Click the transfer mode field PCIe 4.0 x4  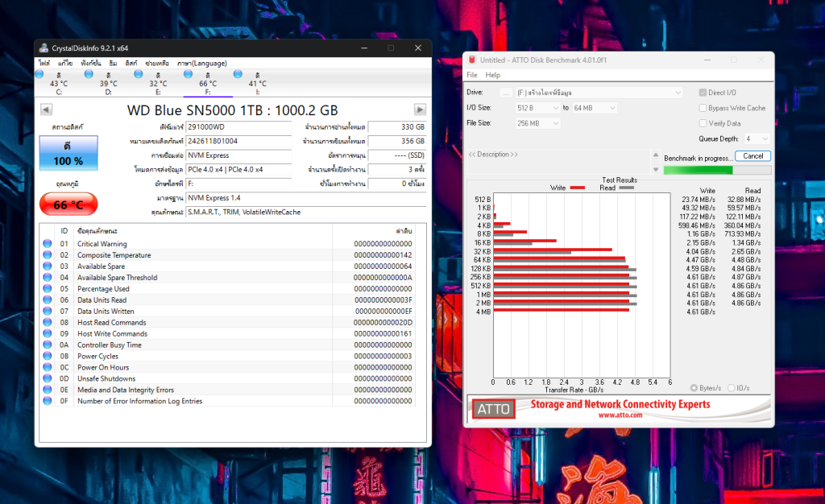[238, 170]
